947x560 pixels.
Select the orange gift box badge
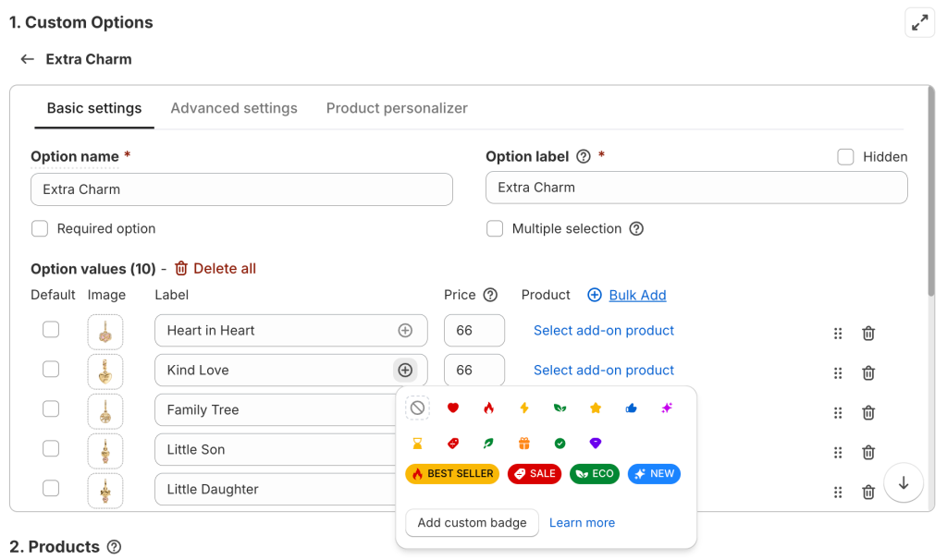pos(524,444)
